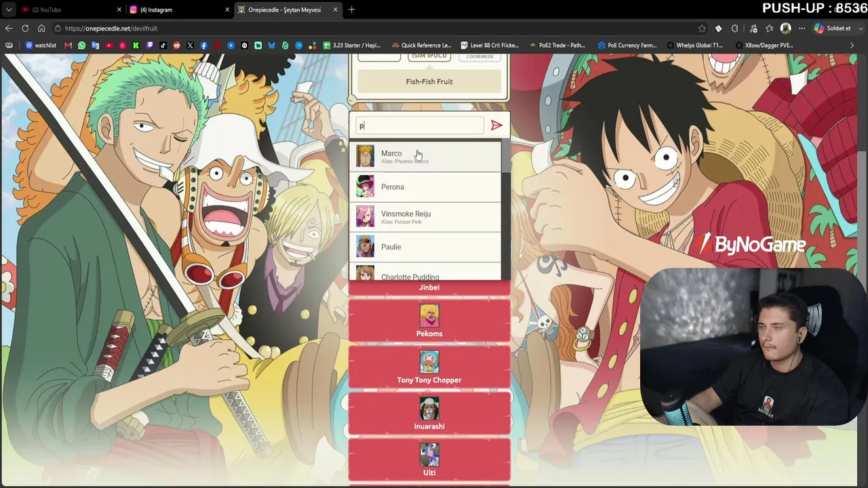
Task: Open the Reddit bookmark
Action: click(x=177, y=45)
